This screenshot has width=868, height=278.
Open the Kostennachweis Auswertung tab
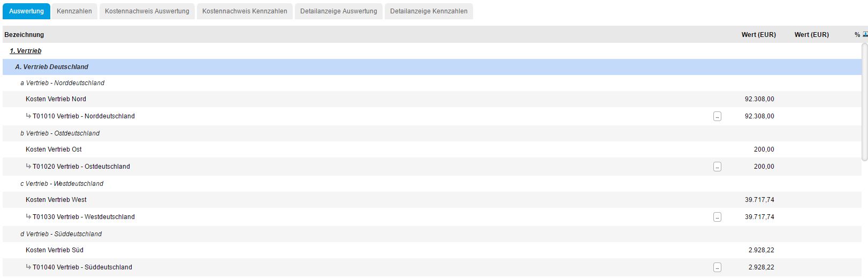pyautogui.click(x=147, y=11)
